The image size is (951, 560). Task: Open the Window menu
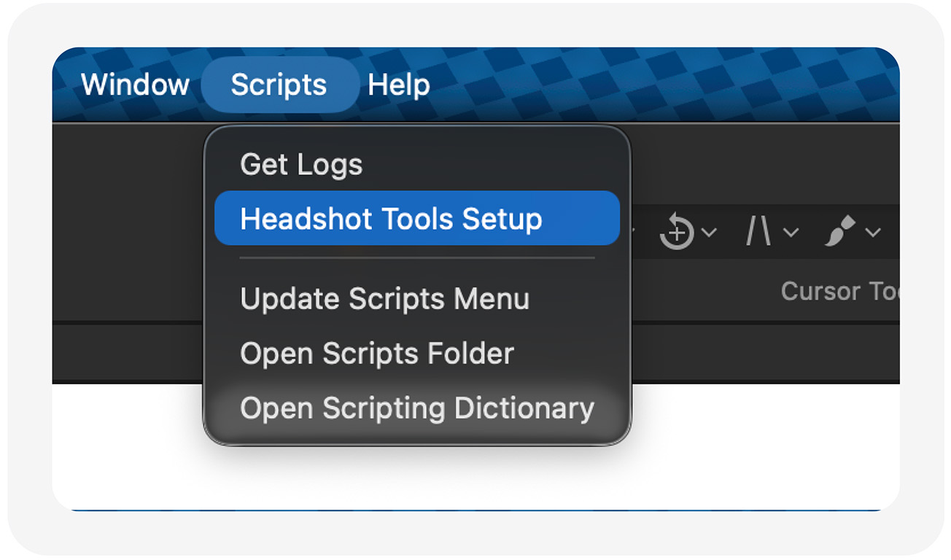(x=135, y=85)
